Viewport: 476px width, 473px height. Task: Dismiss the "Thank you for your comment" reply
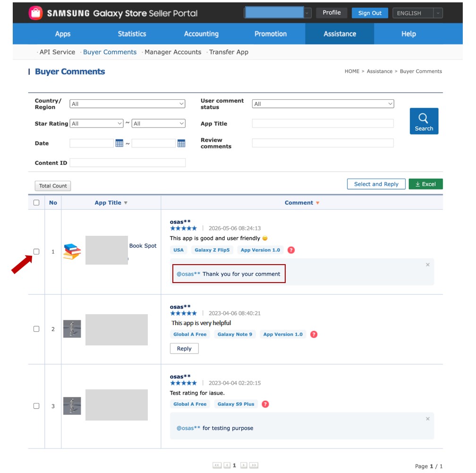click(427, 265)
